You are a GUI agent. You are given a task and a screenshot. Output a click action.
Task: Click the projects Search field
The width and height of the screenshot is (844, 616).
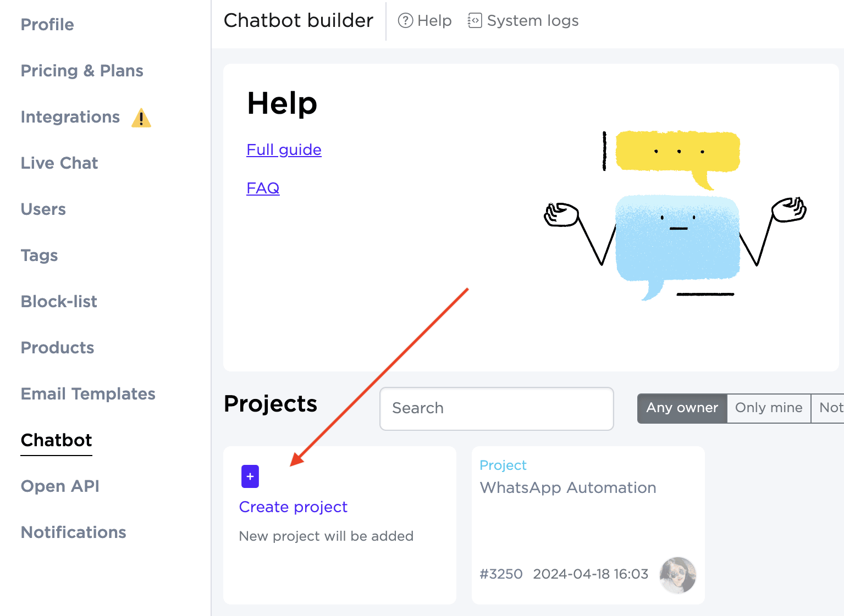tap(496, 408)
